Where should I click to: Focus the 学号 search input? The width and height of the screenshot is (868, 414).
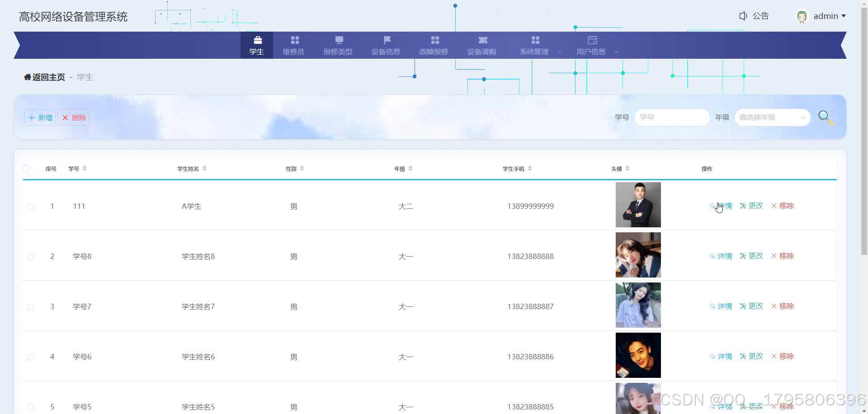coord(672,118)
